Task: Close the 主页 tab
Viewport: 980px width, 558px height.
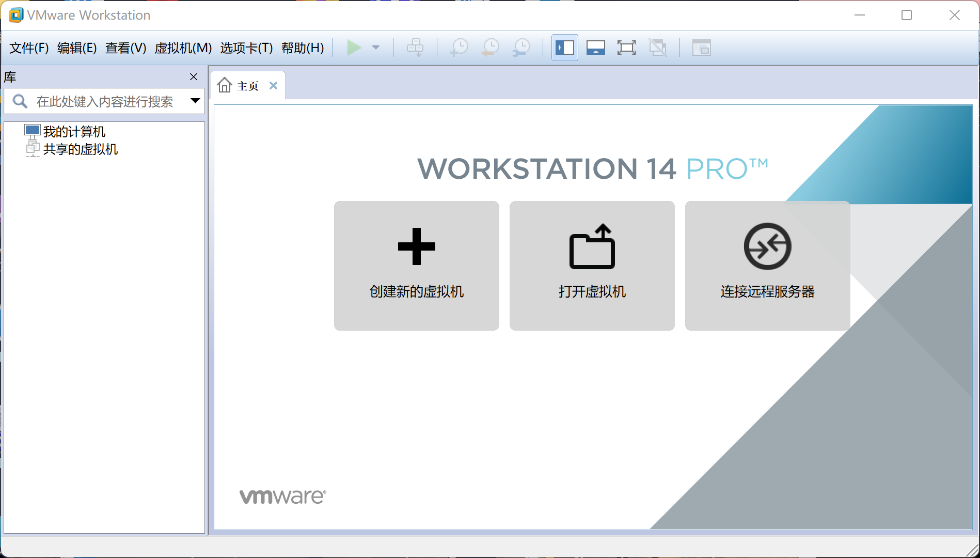Action: pos(274,86)
